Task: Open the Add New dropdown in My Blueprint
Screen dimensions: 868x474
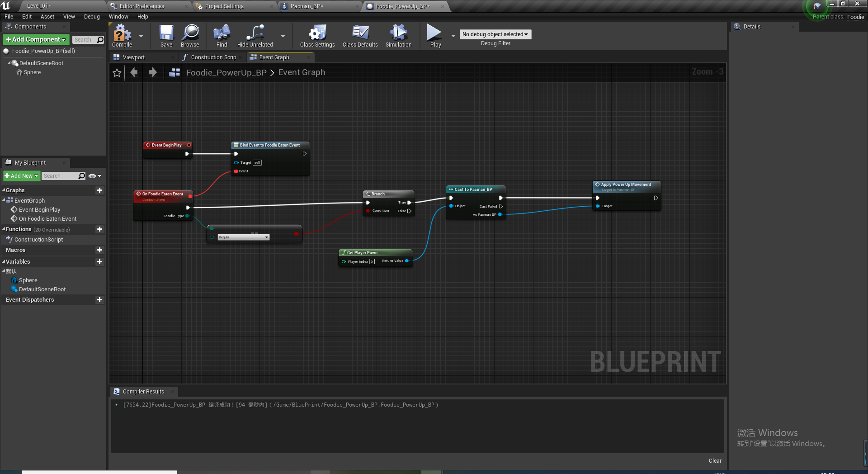Action: [x=21, y=176]
